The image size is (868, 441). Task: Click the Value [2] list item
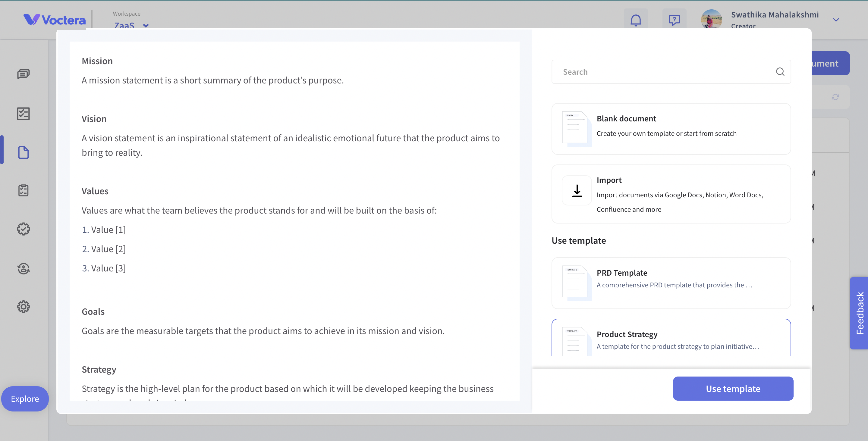[x=104, y=249]
